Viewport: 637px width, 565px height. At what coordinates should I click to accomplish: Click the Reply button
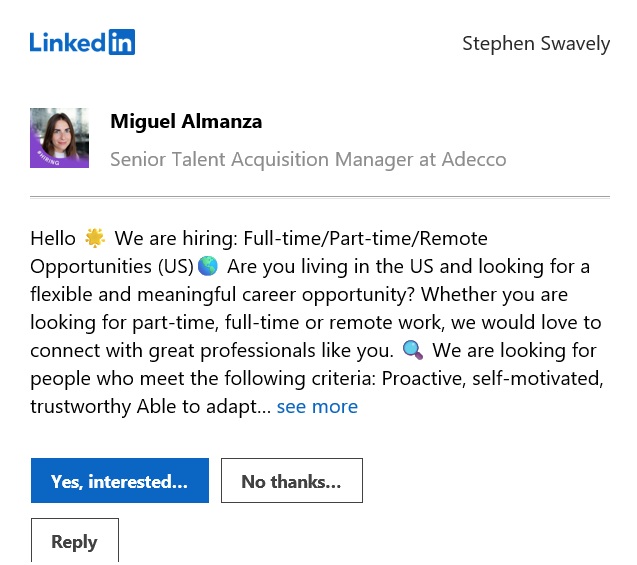click(74, 541)
